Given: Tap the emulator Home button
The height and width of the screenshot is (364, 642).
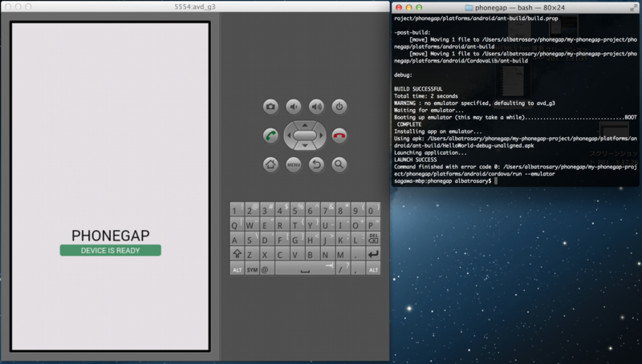Looking at the screenshot, I should coord(270,164).
